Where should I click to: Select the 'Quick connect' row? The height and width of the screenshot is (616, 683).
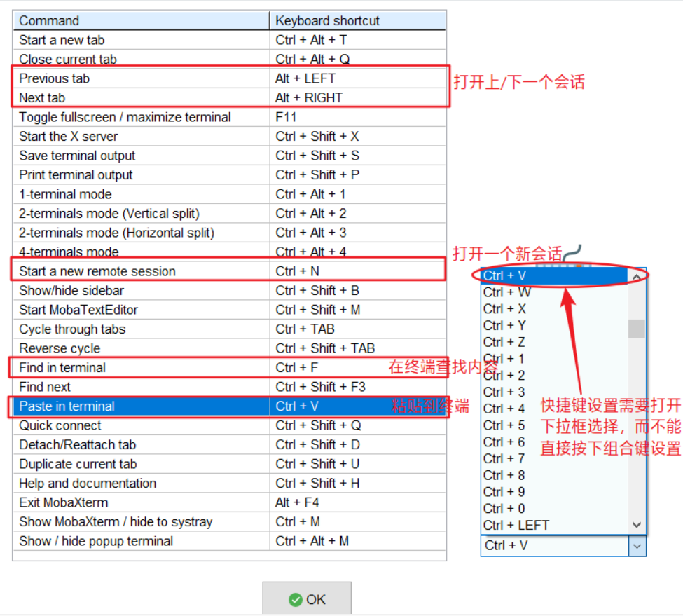point(230,425)
